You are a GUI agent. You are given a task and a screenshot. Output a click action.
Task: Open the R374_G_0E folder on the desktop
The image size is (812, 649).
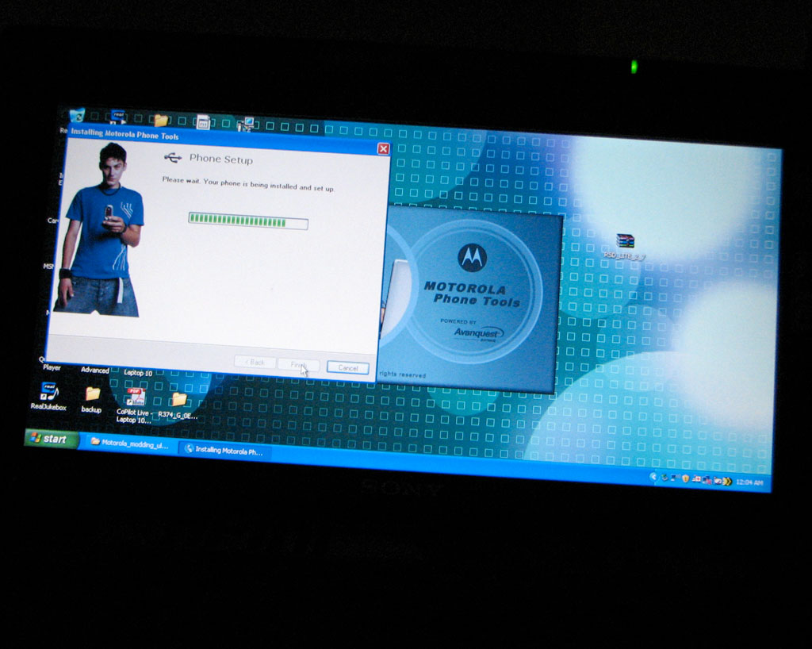[178, 406]
